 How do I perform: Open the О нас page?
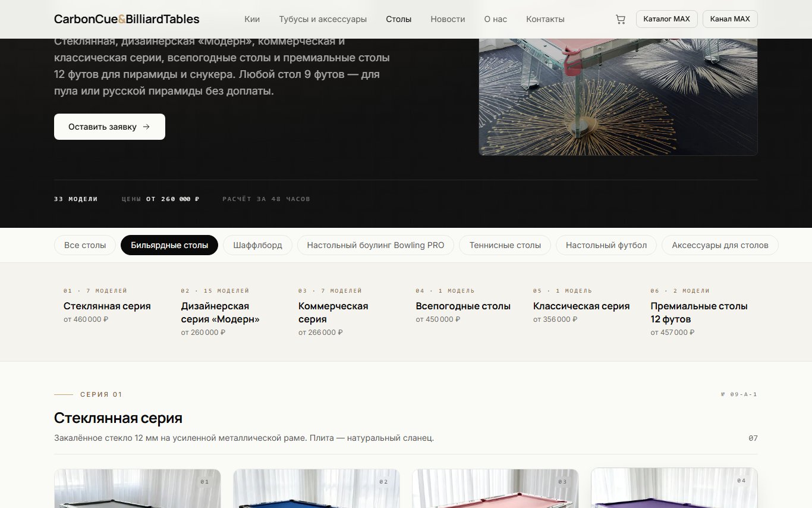click(x=496, y=19)
